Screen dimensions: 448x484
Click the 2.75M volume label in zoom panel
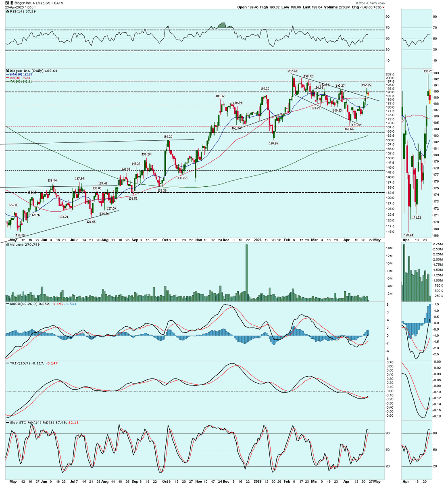pos(437,244)
